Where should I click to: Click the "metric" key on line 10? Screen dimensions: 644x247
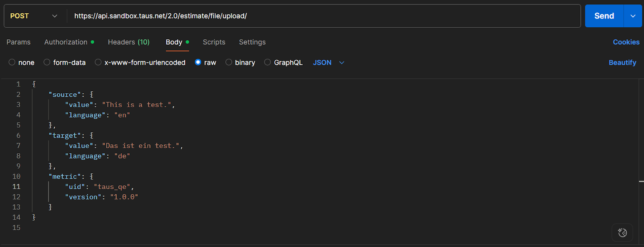click(x=65, y=177)
